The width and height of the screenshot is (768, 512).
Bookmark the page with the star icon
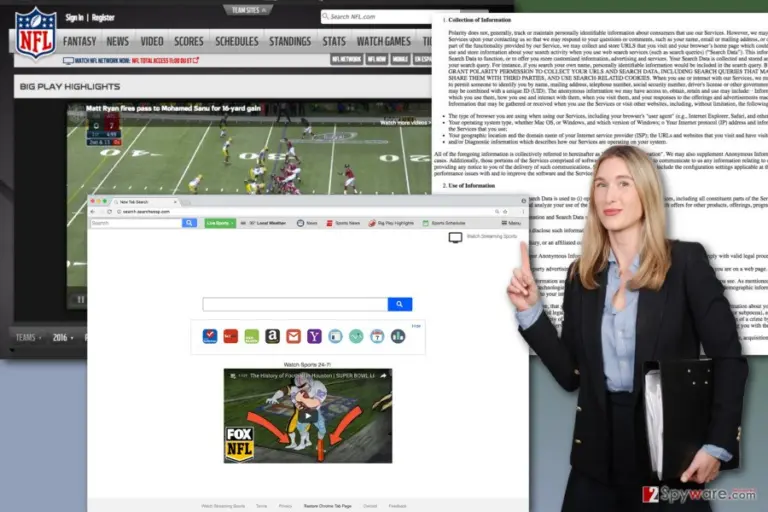(x=505, y=212)
